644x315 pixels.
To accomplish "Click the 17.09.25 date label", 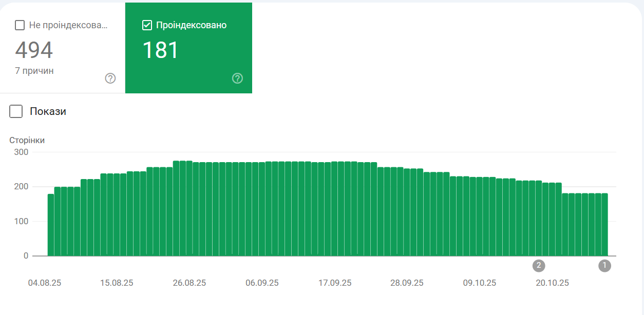I will 335,283.
